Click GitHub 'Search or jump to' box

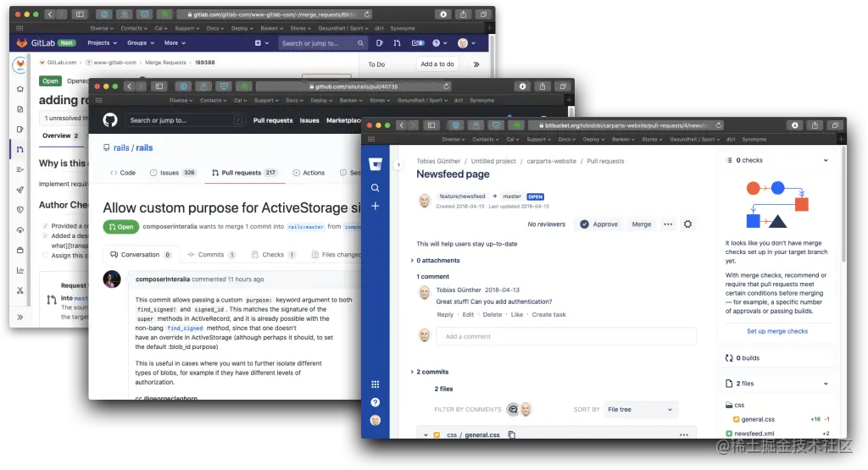[185, 120]
